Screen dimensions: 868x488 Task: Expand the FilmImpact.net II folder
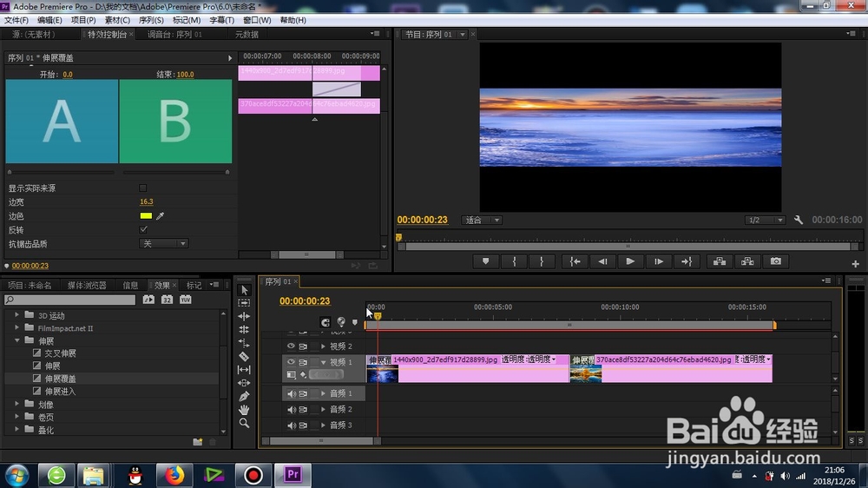[x=16, y=327]
